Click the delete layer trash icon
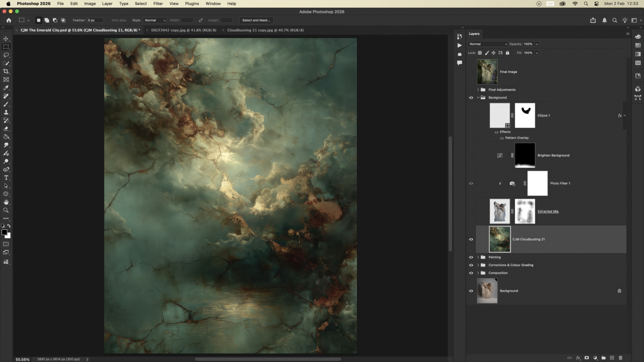 pyautogui.click(x=620, y=358)
